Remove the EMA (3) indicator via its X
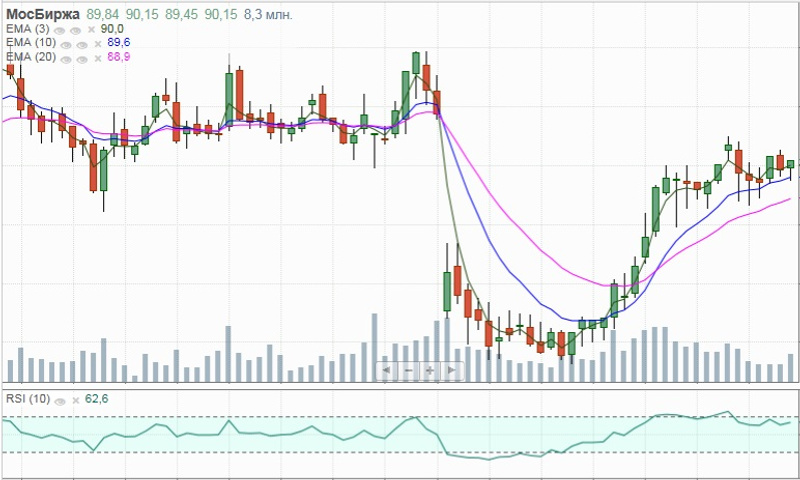Image resolution: width=800 pixels, height=480 pixels. 91,30
